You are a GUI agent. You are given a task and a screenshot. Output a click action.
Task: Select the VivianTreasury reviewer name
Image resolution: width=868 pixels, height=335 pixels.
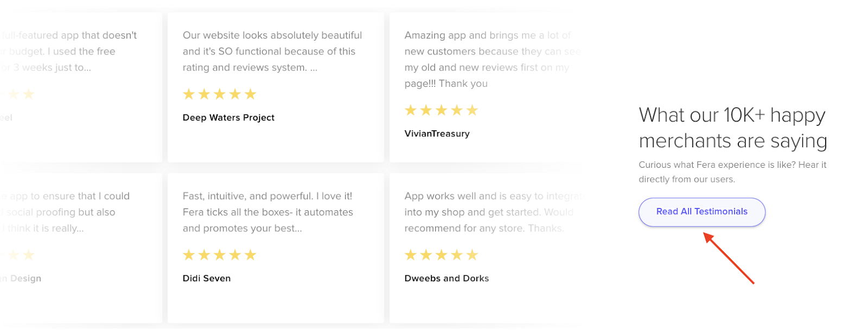coord(437,134)
